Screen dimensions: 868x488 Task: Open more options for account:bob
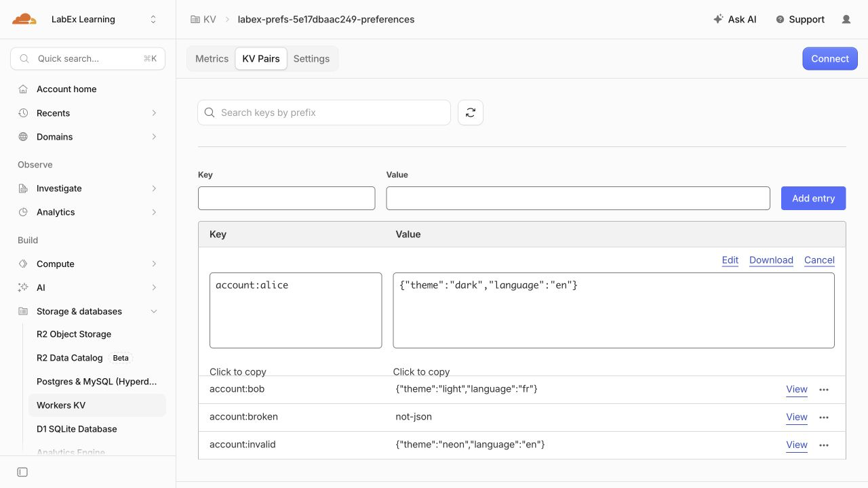coord(824,390)
